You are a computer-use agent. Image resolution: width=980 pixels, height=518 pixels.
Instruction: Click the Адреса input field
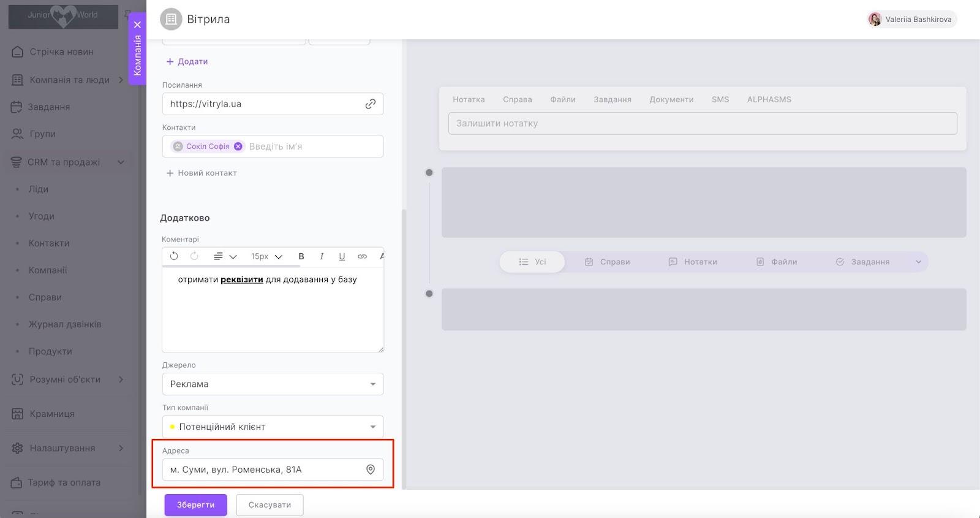click(273, 470)
